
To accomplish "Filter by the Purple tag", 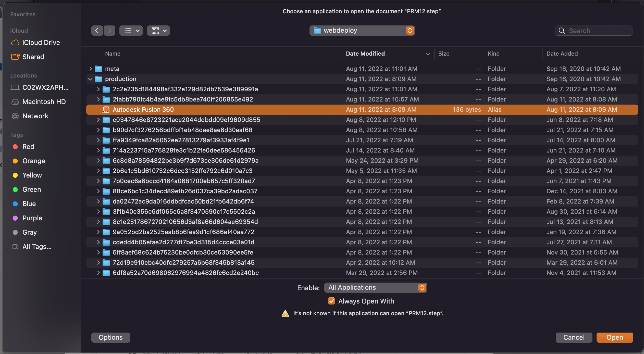I will pyautogui.click(x=32, y=218).
